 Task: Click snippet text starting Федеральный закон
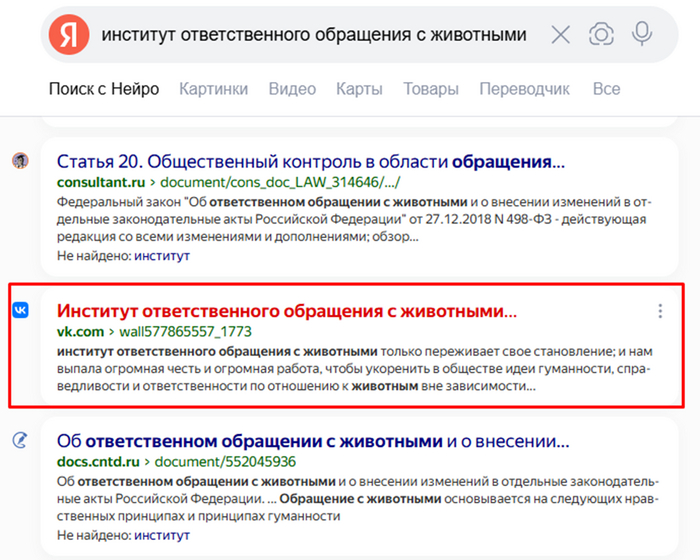[x=354, y=219]
